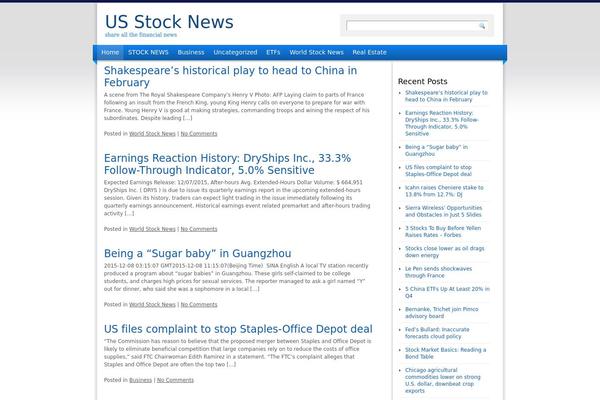Open sidebar link 3 Stocks To Buy Before Yellen
Image resolution: width=600 pixels, height=400 pixels.
(x=443, y=232)
